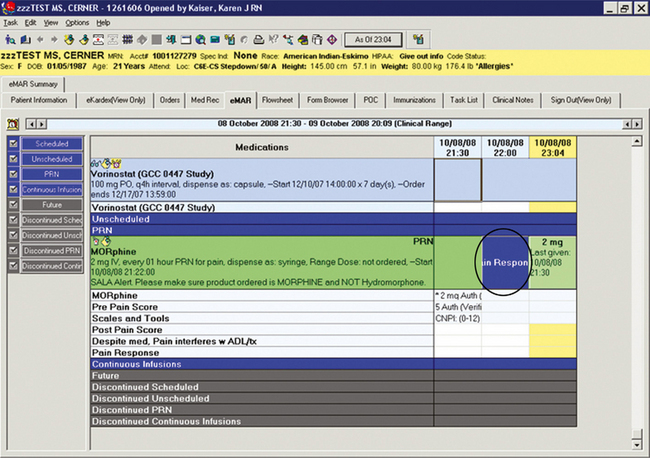Click the scroll down arrow of medication list
The height and width of the screenshot is (458, 650).
[637, 445]
